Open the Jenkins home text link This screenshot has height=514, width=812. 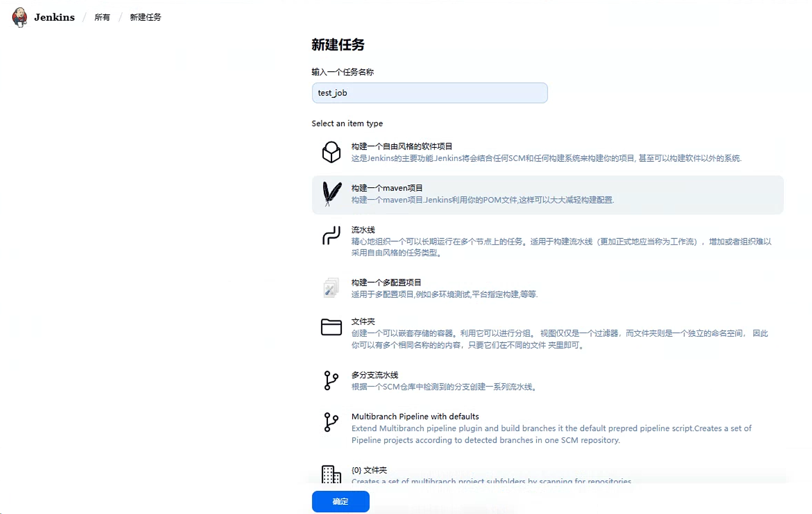(54, 17)
